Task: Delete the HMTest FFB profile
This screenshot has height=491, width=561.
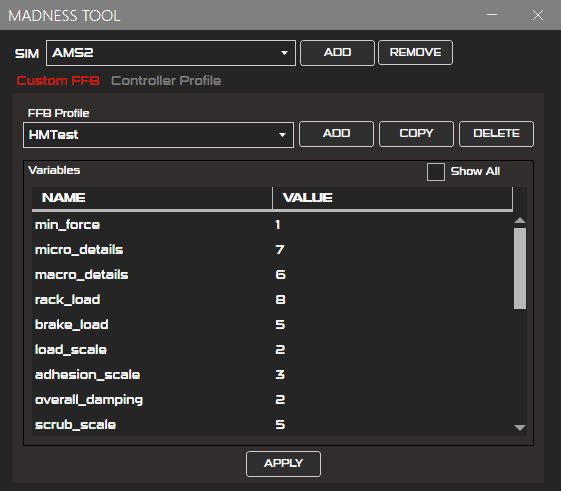Action: click(496, 133)
